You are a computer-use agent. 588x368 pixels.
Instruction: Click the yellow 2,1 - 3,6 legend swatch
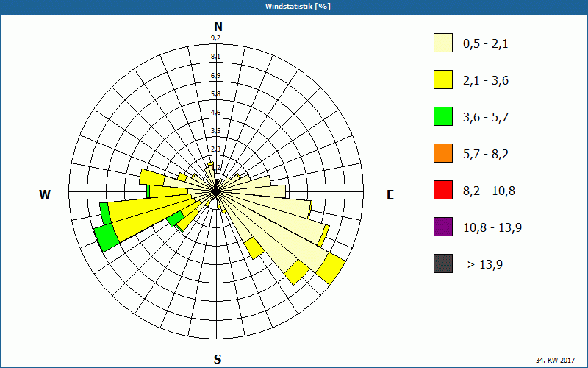point(443,79)
